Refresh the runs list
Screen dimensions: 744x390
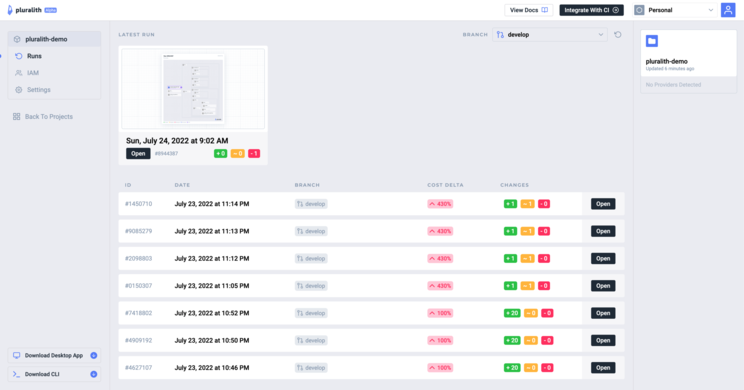[x=617, y=35]
